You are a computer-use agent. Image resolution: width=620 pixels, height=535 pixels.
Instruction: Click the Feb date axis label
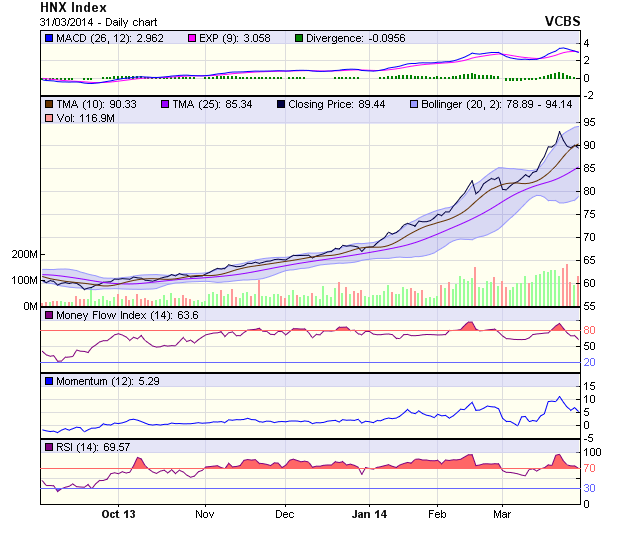(x=437, y=514)
